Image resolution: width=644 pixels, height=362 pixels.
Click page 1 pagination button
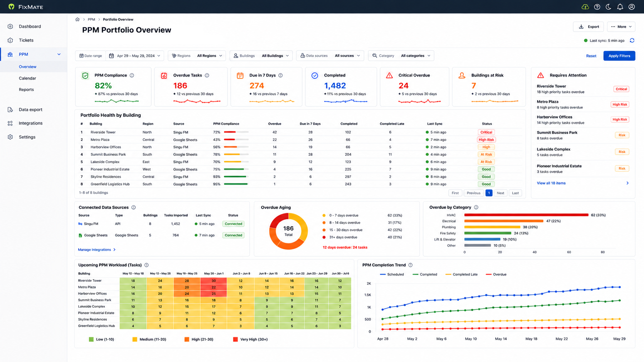489,193
